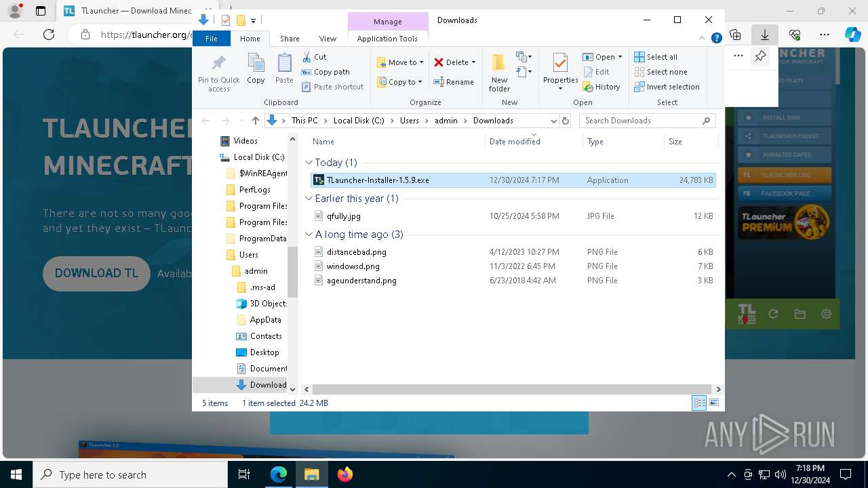Select windowsd.png file

(513, 266)
